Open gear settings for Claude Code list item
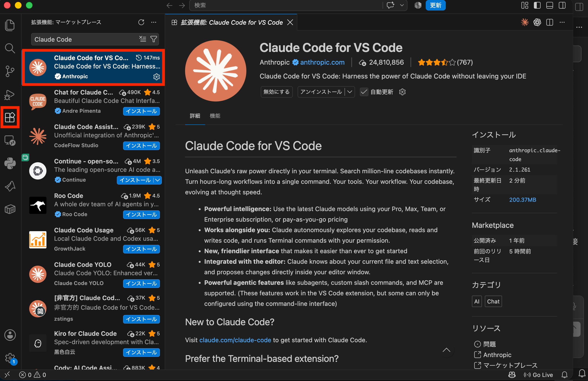Screen dimensions: 588x381 point(156,77)
